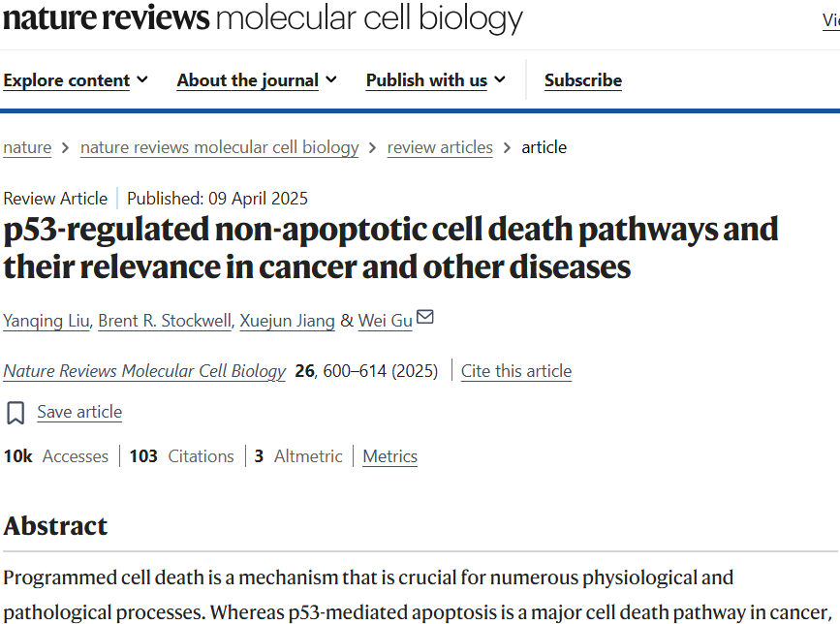Click the chevron arrow beside Publish with us
This screenshot has height=624, width=840.
click(500, 79)
